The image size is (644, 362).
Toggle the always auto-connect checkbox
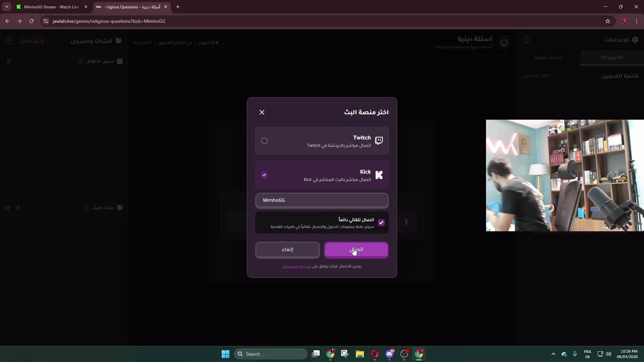[x=381, y=223]
